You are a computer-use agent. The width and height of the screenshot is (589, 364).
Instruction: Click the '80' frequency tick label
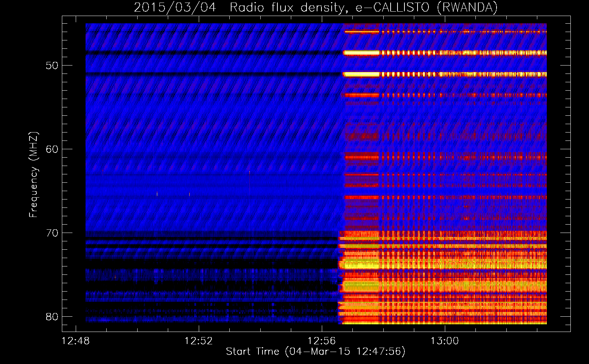tap(52, 317)
